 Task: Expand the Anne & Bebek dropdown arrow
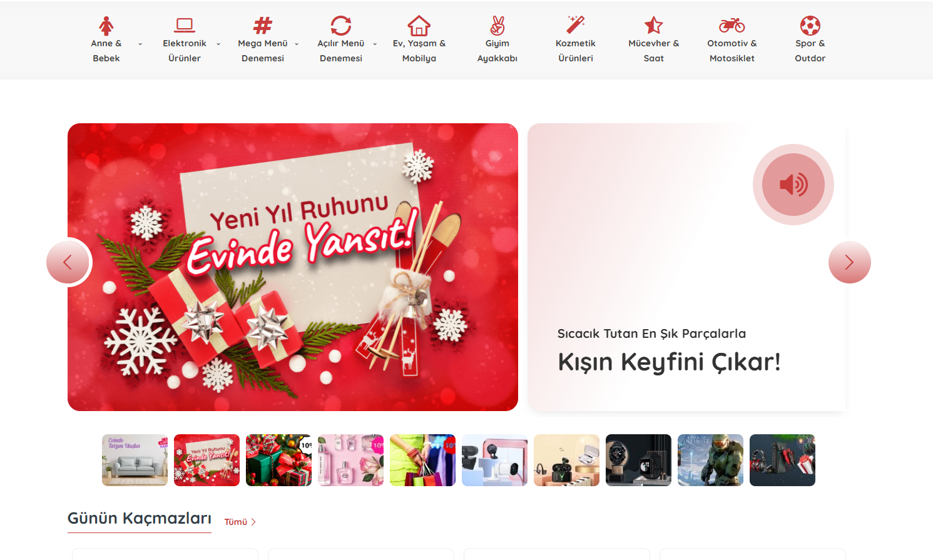pos(140,44)
